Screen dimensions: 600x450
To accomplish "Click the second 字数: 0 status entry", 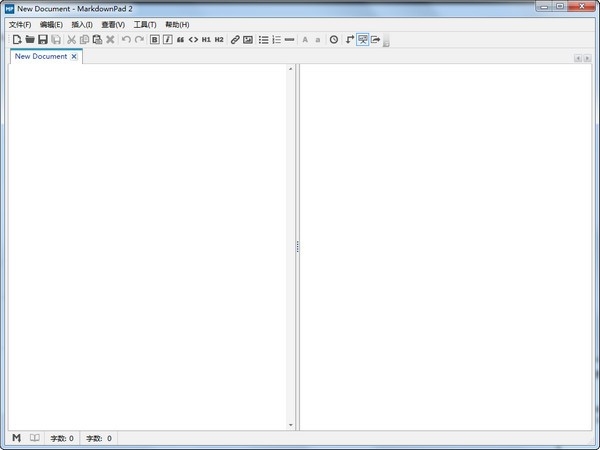I will (x=99, y=439).
